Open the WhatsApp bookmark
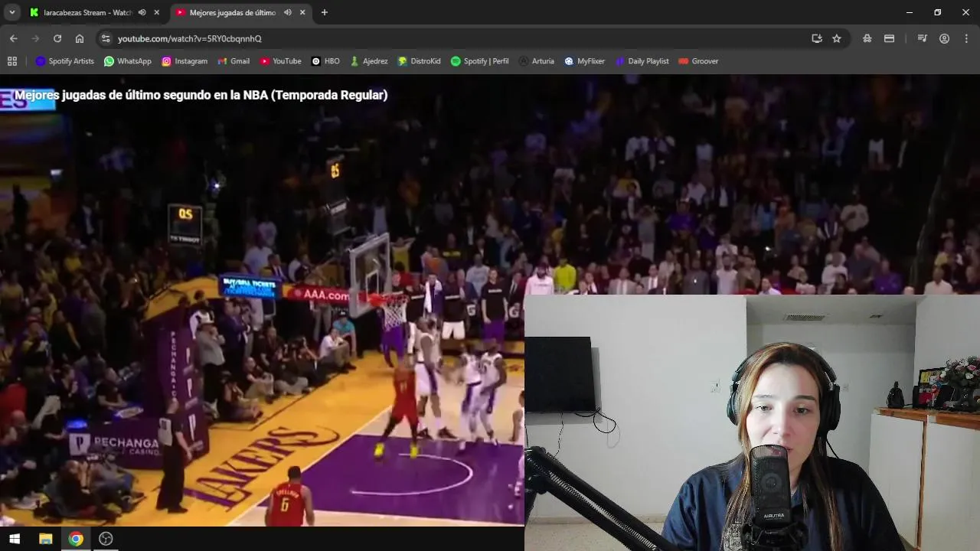 (127, 61)
